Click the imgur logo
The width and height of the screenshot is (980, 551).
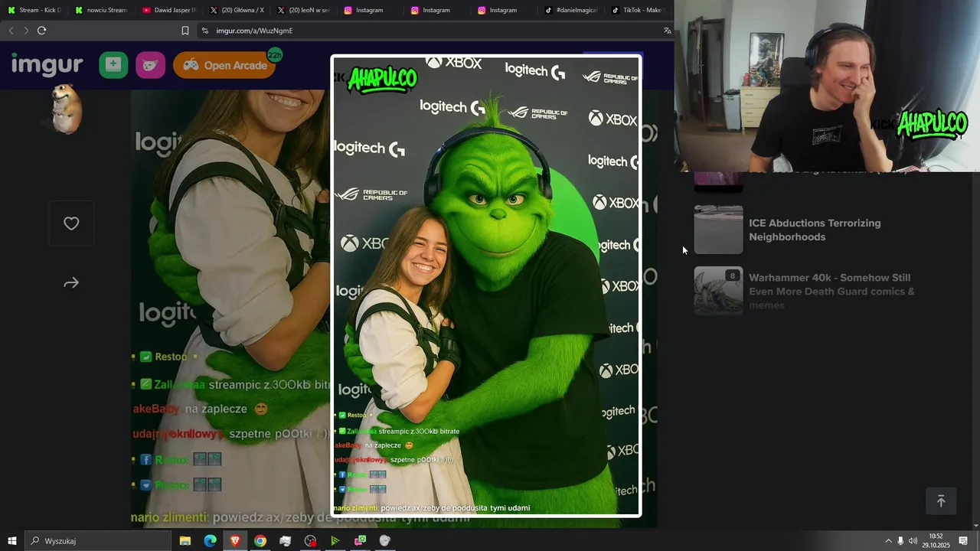[47, 65]
